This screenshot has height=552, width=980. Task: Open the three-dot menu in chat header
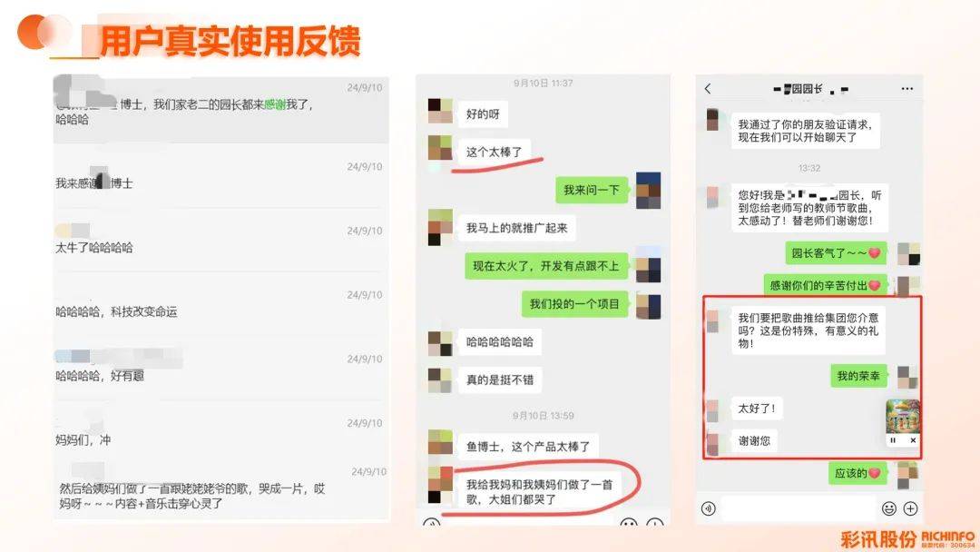coord(906,89)
